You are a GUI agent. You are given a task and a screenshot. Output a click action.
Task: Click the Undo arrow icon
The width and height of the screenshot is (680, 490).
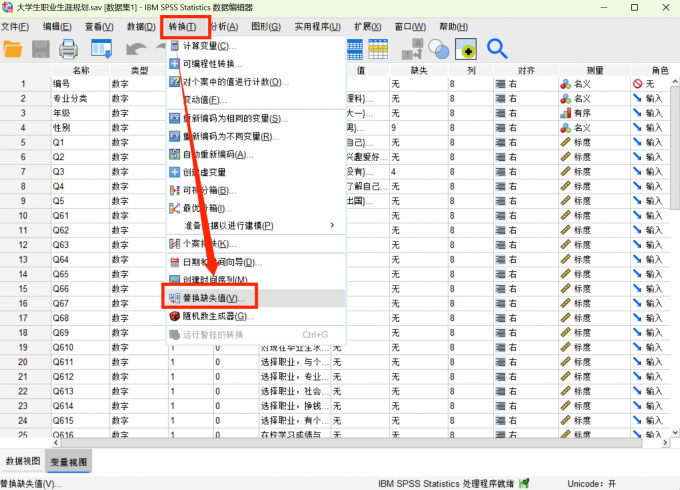tap(136, 49)
